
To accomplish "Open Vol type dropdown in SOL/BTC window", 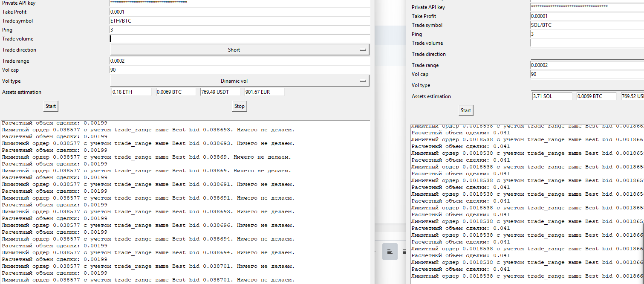I will tap(587, 85).
